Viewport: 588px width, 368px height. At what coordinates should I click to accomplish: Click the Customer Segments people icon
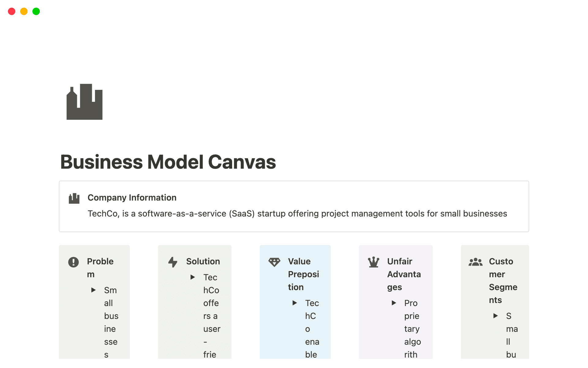[x=475, y=262]
